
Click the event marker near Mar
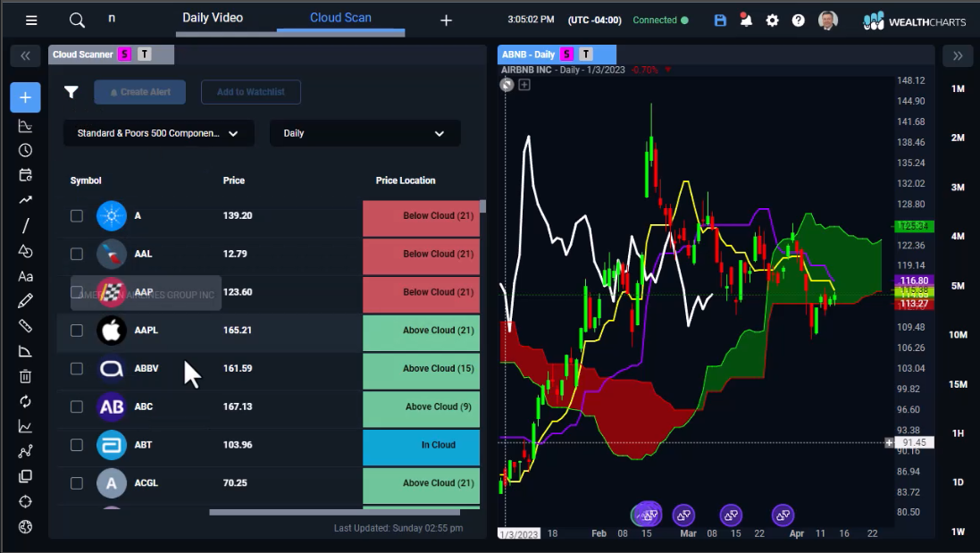tap(683, 515)
